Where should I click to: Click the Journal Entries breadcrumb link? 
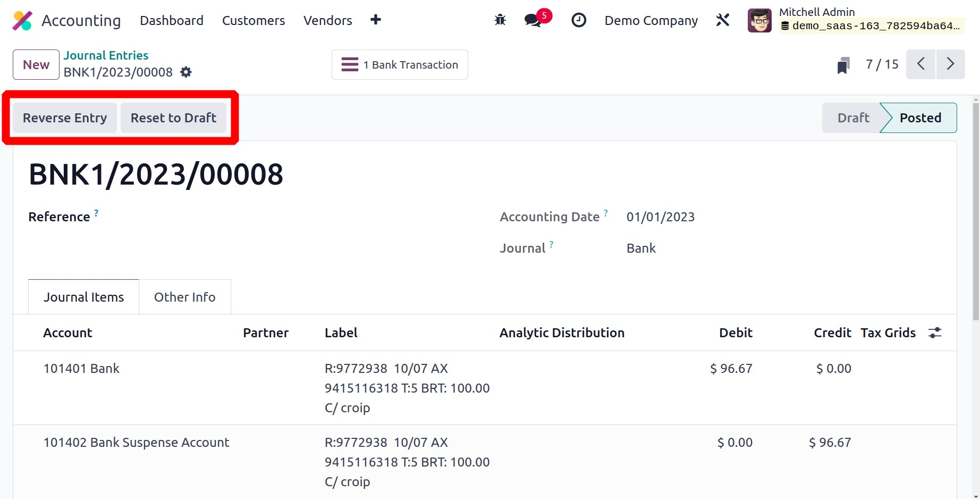106,55
